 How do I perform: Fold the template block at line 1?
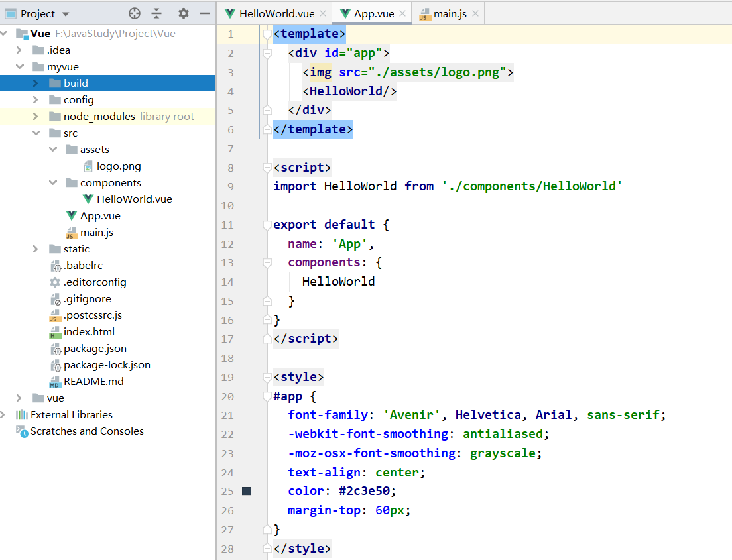coord(267,34)
